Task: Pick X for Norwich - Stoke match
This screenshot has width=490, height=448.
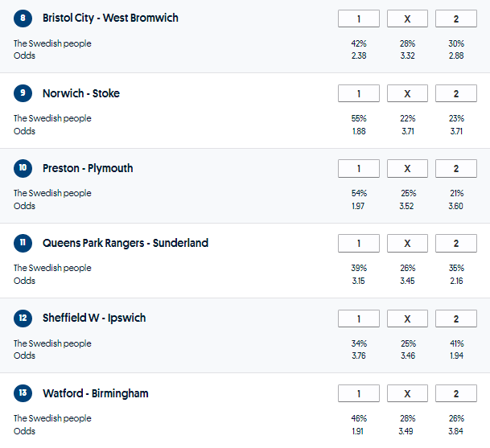Action: click(x=407, y=93)
